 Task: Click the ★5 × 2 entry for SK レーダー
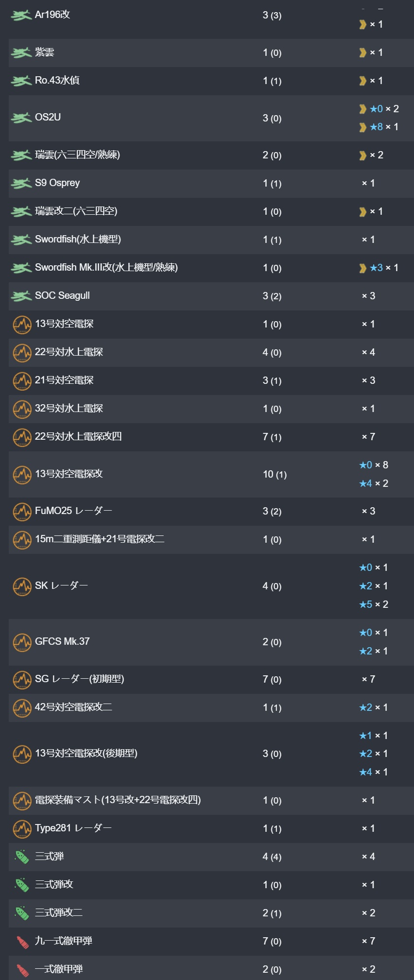click(374, 604)
